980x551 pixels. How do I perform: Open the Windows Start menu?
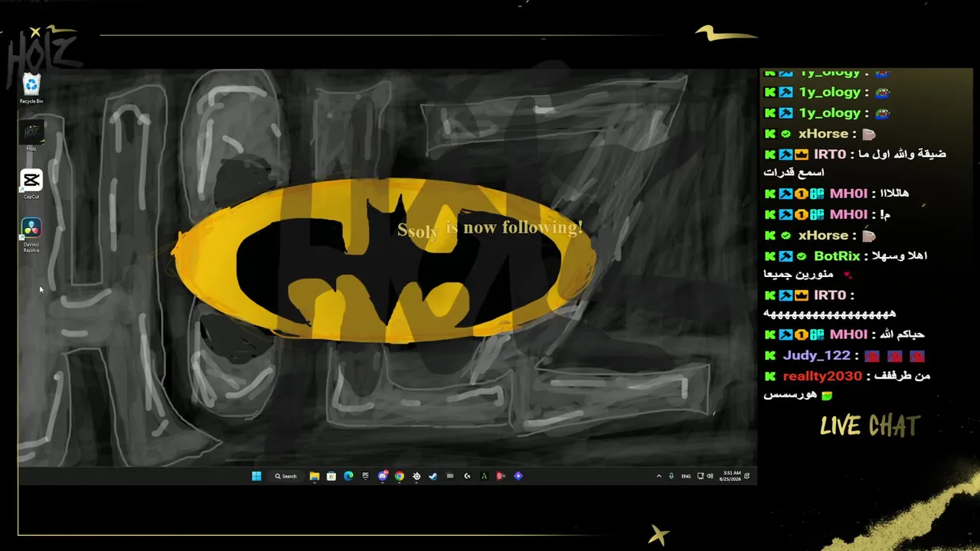click(256, 476)
